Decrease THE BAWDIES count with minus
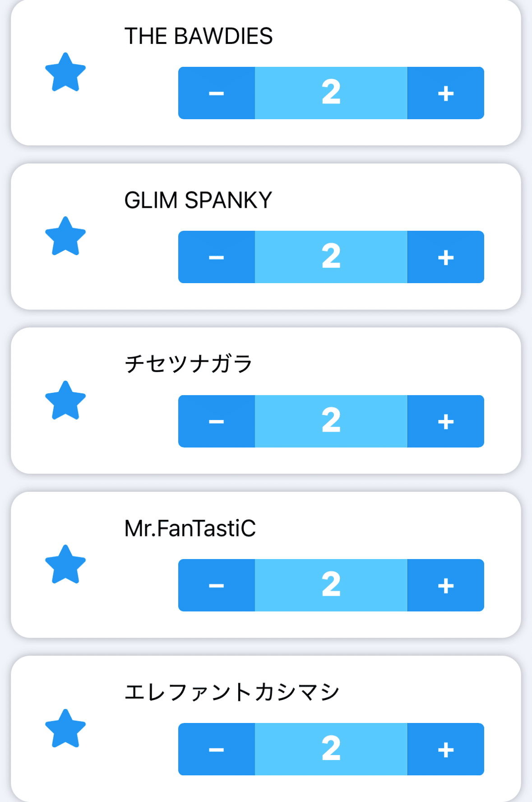Viewport: 532px width, 802px height. pos(217,93)
